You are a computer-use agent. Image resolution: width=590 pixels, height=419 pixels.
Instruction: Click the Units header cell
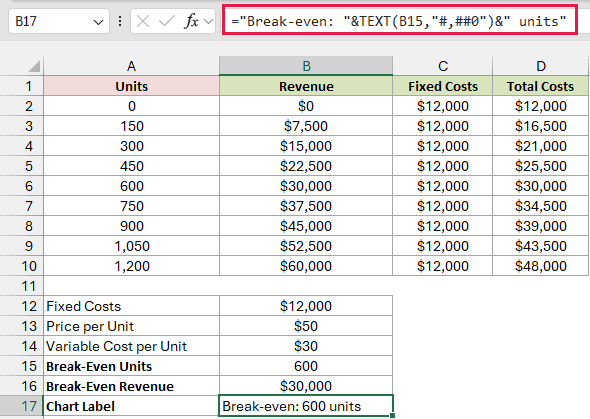click(x=131, y=86)
